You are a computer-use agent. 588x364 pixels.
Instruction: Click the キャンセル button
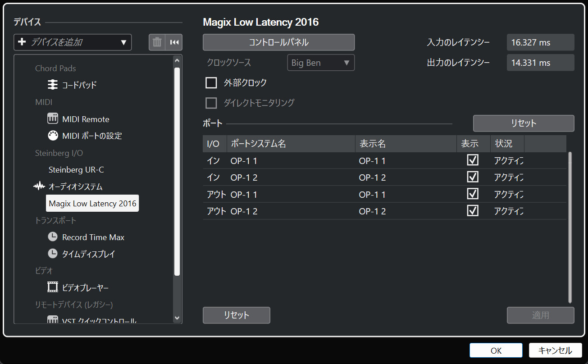[x=555, y=350]
